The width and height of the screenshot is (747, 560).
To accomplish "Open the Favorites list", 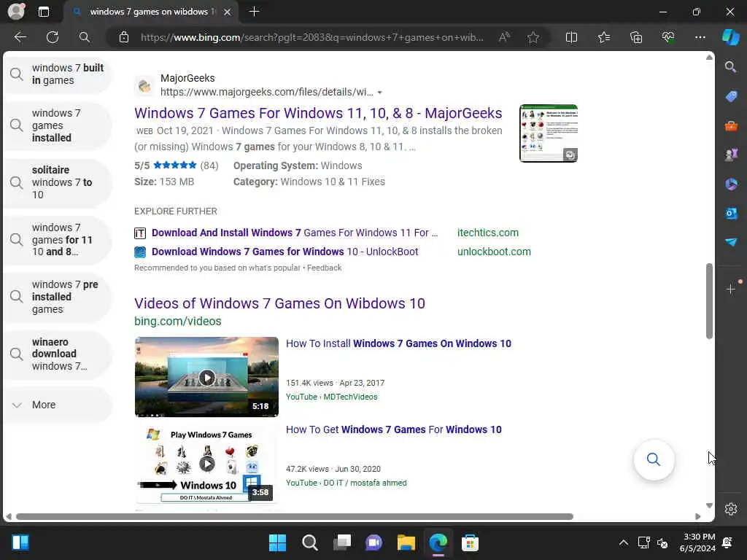I will click(x=603, y=37).
